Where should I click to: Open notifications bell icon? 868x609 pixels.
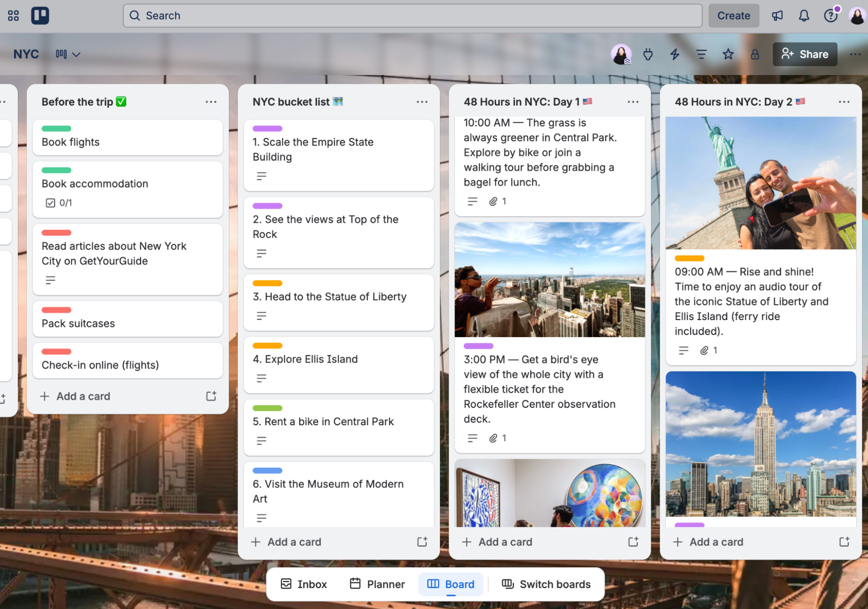[x=804, y=15]
